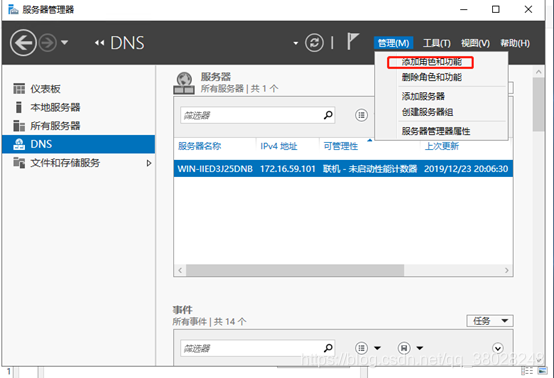The height and width of the screenshot is (378, 554).
Task: Click the events filter search magnifier
Action: 328,348
